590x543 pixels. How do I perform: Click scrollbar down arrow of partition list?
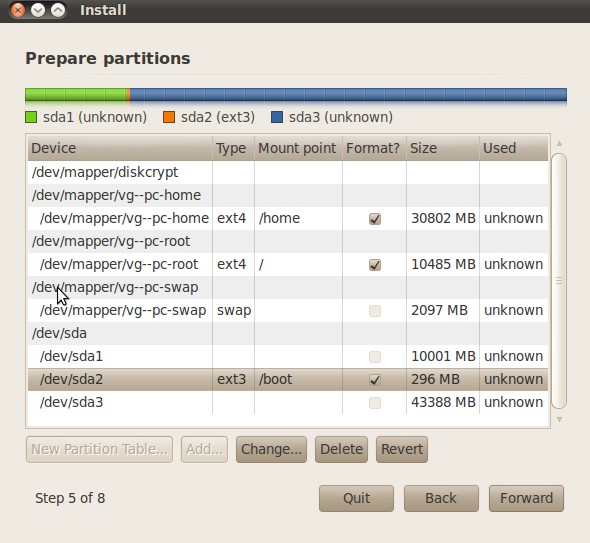(560, 419)
